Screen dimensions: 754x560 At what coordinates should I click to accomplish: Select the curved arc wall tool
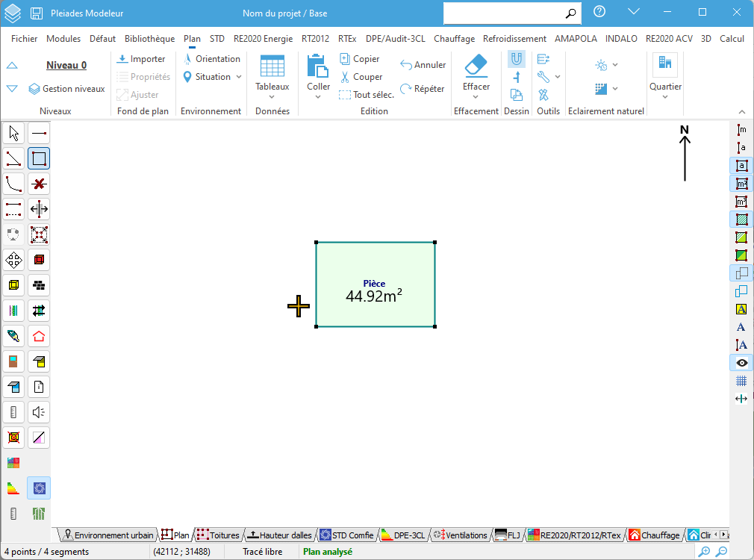click(13, 184)
